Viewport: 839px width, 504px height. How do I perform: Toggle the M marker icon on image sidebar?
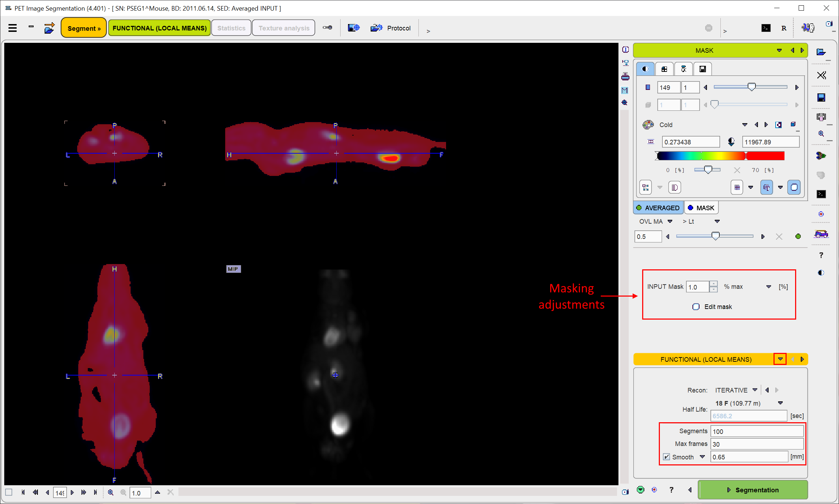coord(625,90)
